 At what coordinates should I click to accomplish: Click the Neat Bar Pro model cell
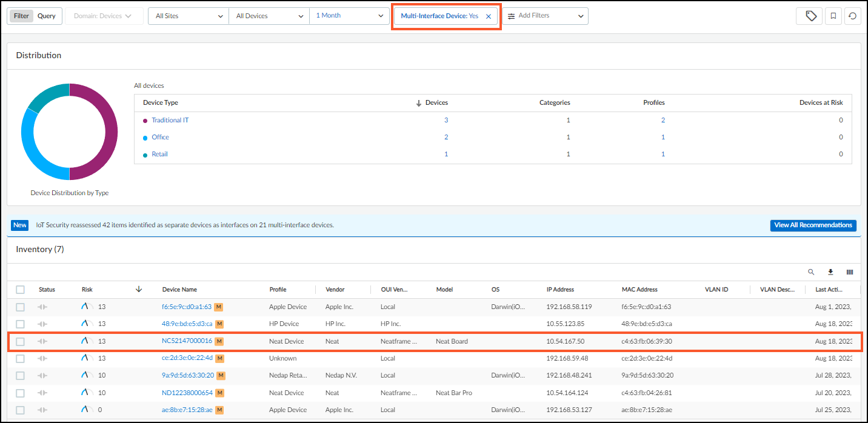click(x=454, y=393)
